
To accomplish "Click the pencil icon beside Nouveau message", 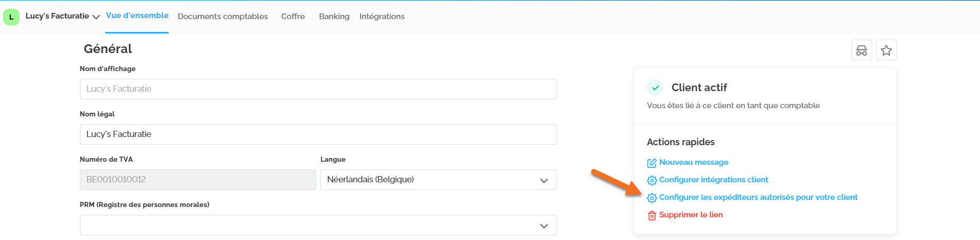I will tap(651, 163).
